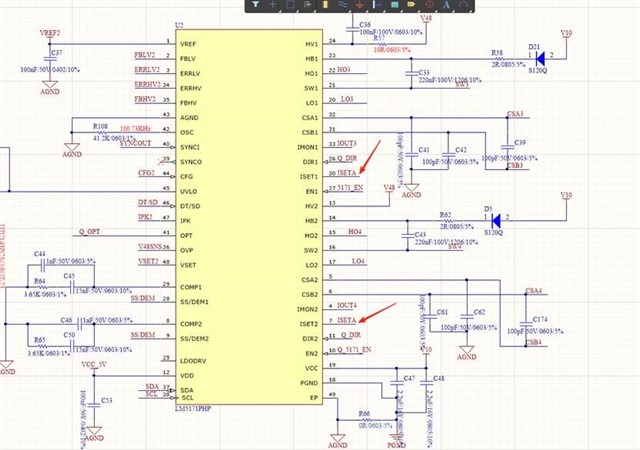640x450 pixels.
Task: Select the SDA net label
Action: pyautogui.click(x=152, y=386)
